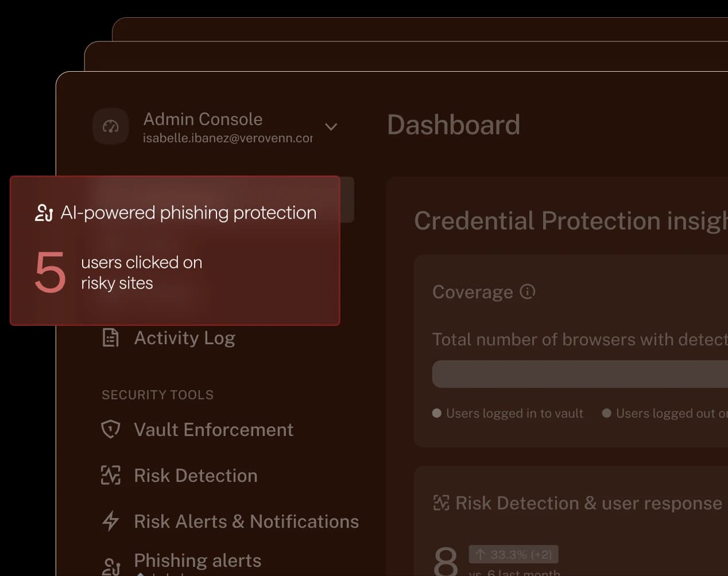
Task: Expand the Admin Console account chevron
Action: pyautogui.click(x=331, y=126)
